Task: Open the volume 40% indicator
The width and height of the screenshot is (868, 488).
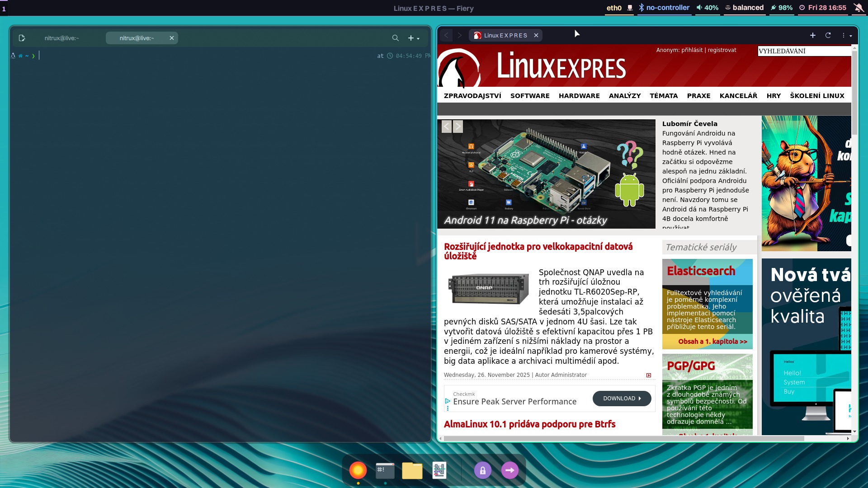Action: [x=707, y=8]
